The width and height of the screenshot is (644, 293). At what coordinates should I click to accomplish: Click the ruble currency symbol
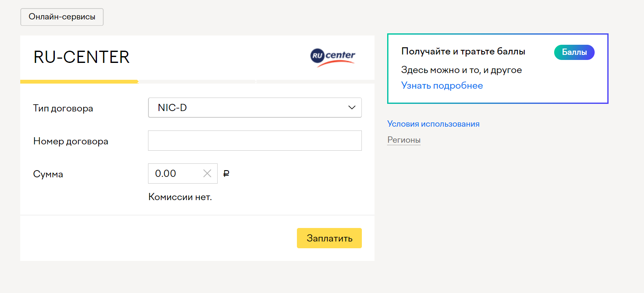226,174
